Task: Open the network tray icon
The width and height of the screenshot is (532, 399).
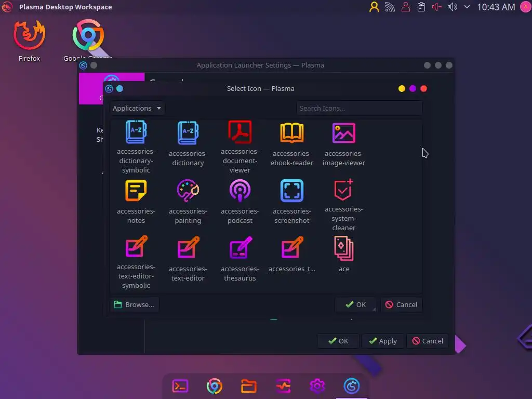Action: [390, 7]
